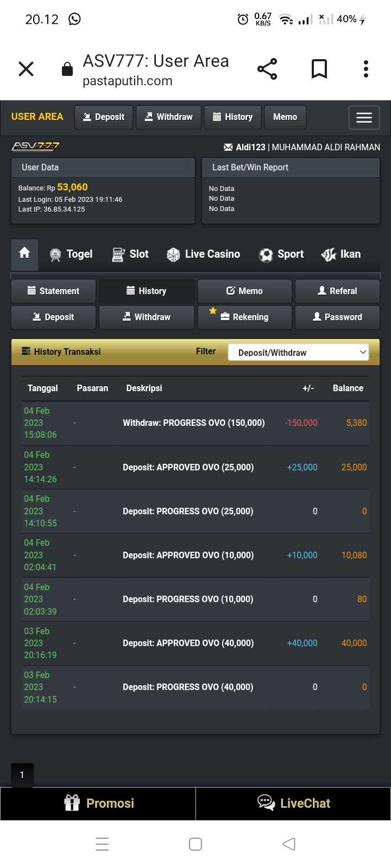Open the hamburger navigation menu
Screen dimensions: 391x868
point(364,117)
